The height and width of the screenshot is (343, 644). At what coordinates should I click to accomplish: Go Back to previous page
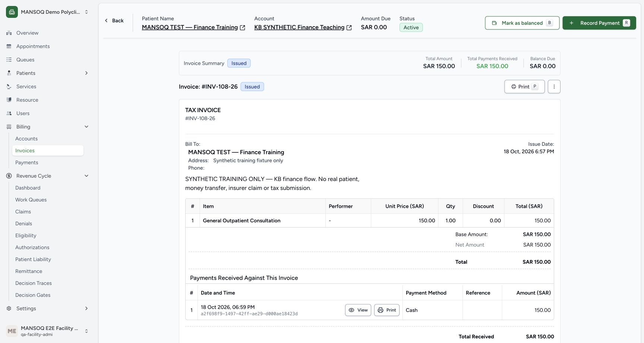click(114, 20)
